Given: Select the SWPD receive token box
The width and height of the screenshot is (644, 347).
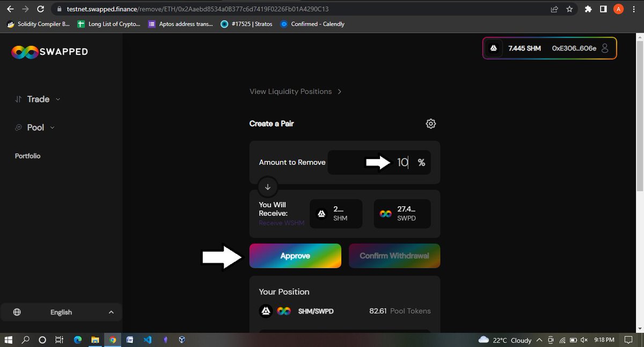Looking at the screenshot, I should coord(402,213).
